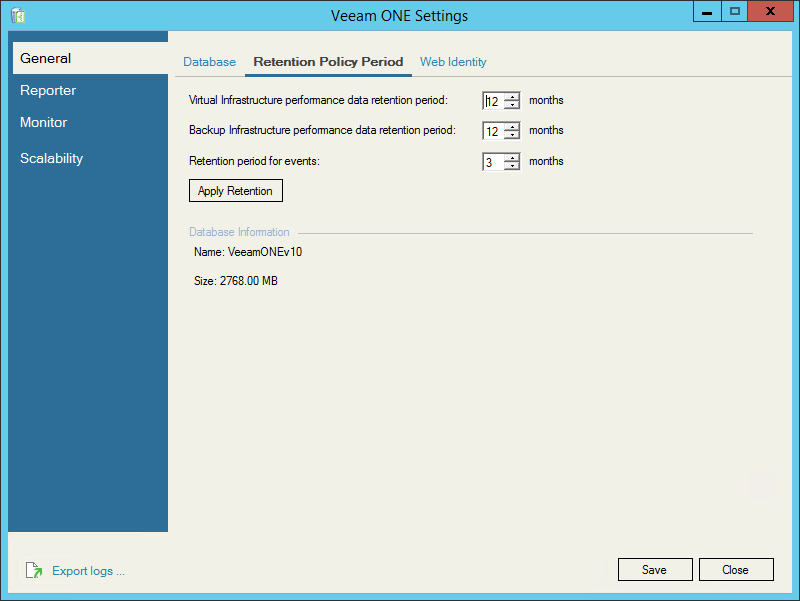Open the Export logs link
The width and height of the screenshot is (800, 601).
click(x=88, y=570)
